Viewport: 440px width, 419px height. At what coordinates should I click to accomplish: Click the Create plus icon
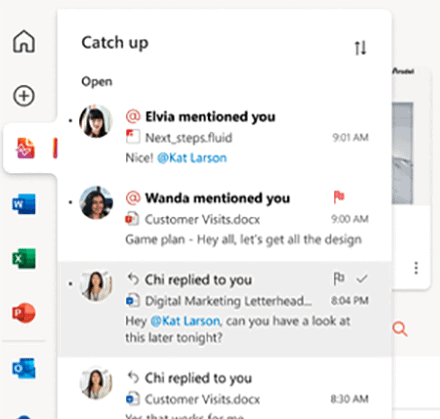pyautogui.click(x=24, y=96)
